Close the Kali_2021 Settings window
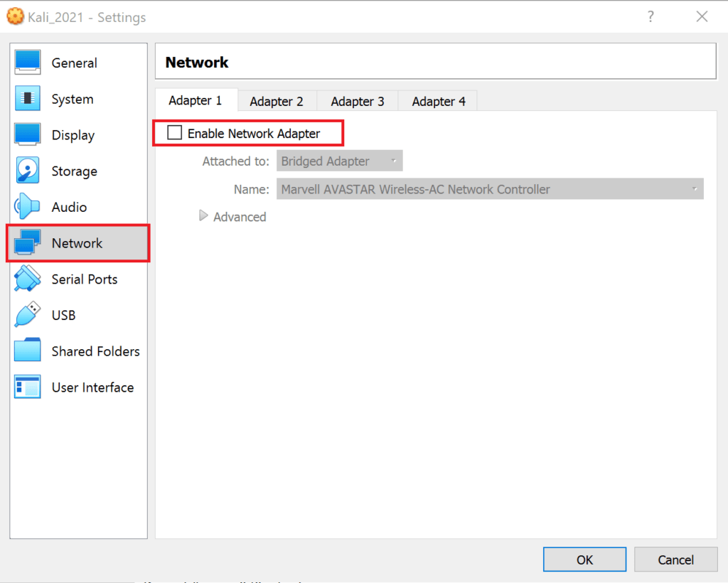This screenshot has height=583, width=728. [x=702, y=17]
